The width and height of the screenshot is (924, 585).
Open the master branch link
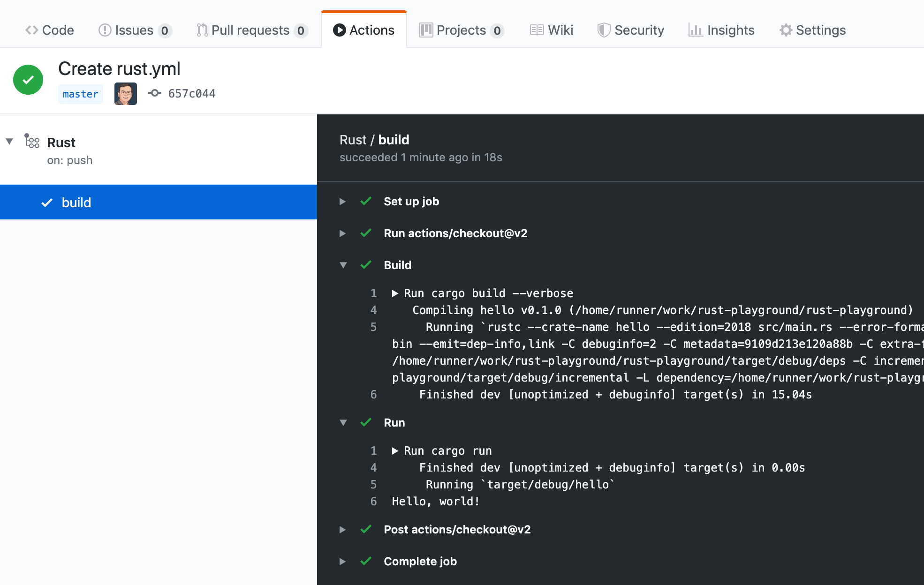(80, 94)
